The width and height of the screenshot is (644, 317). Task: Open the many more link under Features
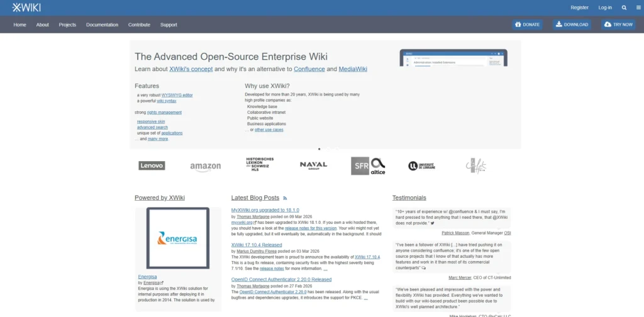158,139
